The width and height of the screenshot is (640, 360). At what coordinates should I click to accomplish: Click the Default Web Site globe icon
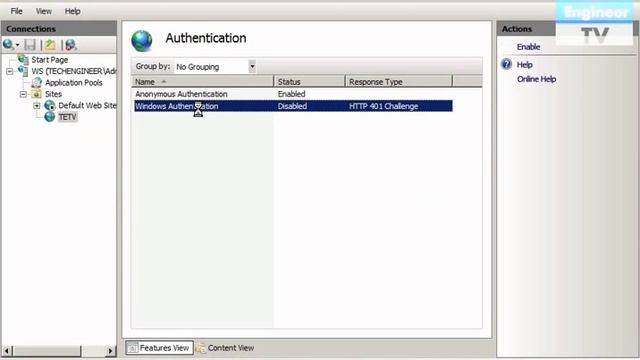click(50, 105)
